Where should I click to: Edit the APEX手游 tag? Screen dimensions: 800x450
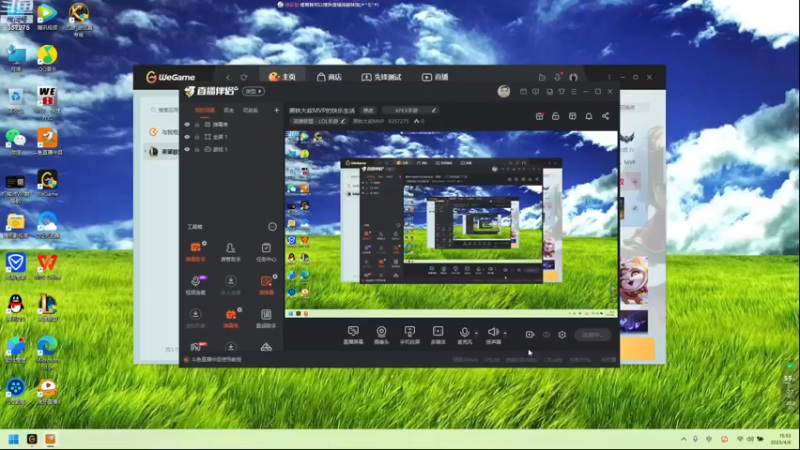tap(410, 110)
